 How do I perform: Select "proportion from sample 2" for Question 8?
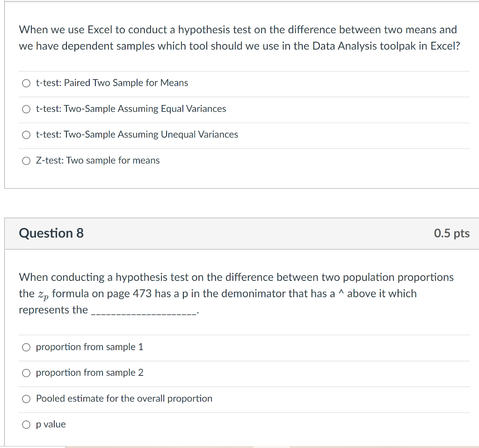click(26, 373)
